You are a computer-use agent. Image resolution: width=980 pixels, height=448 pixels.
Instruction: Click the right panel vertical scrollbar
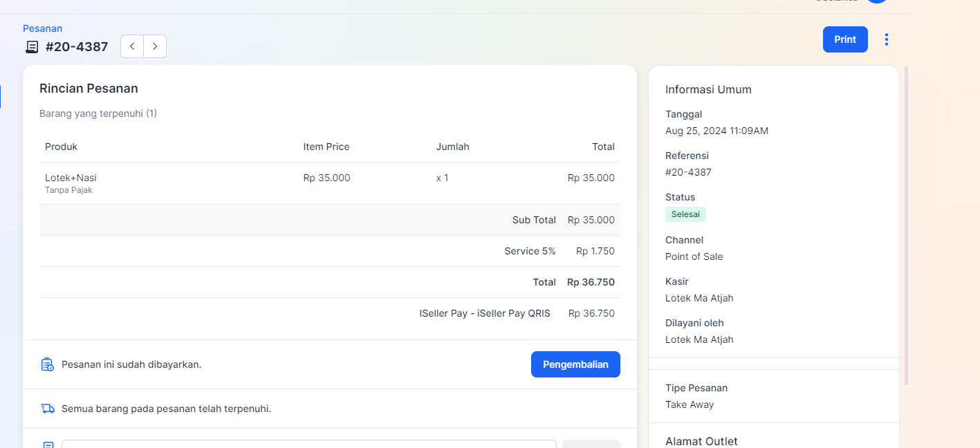point(906,225)
